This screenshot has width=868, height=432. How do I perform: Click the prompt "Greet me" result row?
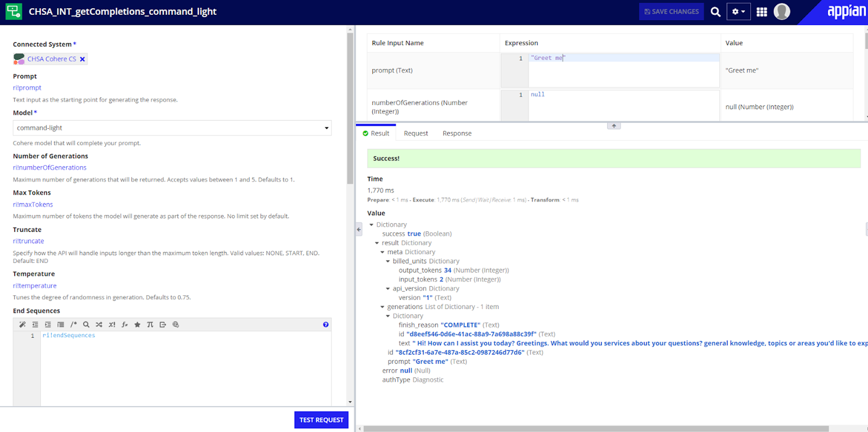427,361
